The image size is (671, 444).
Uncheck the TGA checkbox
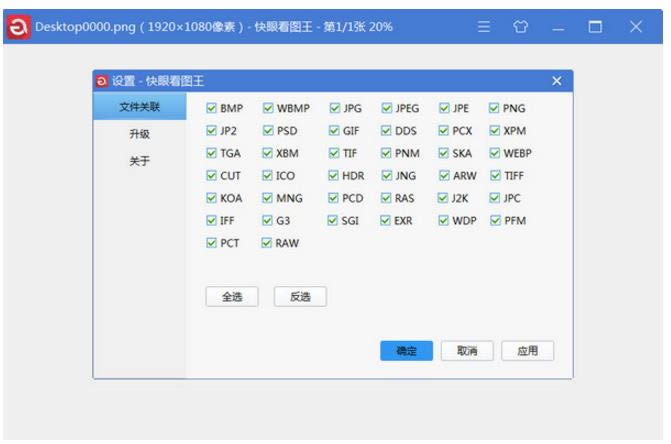(x=211, y=153)
